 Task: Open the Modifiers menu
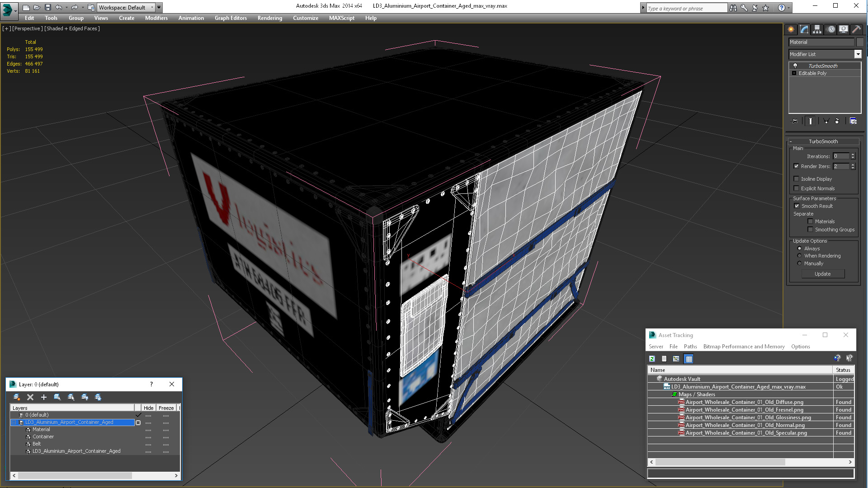pyautogui.click(x=156, y=18)
